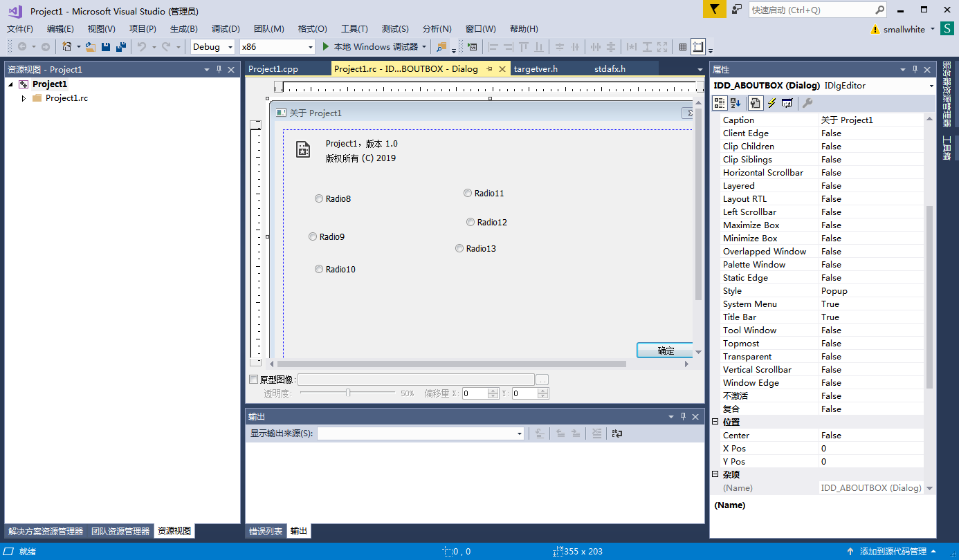Viewport: 959px width, 560px height.
Task: Click the Make Same Size icon
Action: [662, 47]
